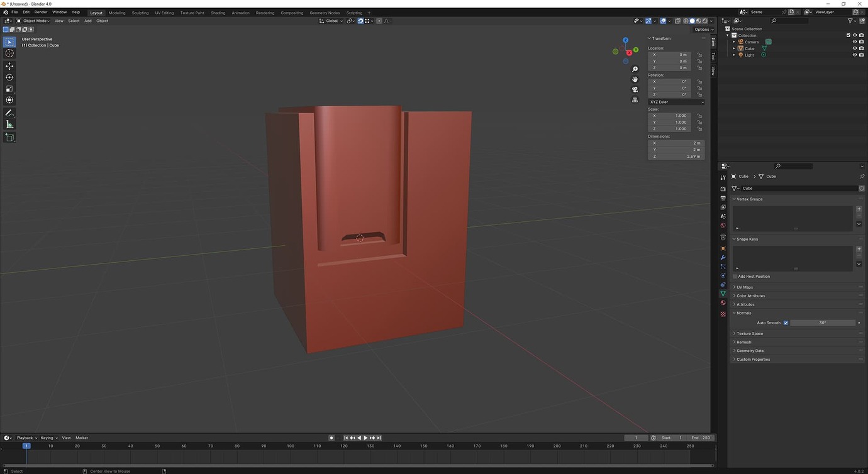The height and width of the screenshot is (474, 868).
Task: Disable the Auto Smooth checkbox
Action: coord(786,322)
